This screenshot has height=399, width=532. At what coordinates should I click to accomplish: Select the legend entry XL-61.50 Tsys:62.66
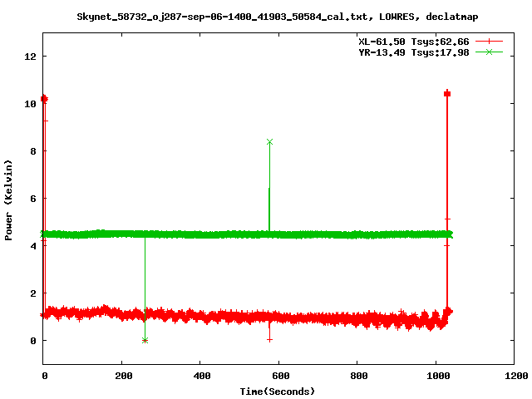pyautogui.click(x=414, y=42)
